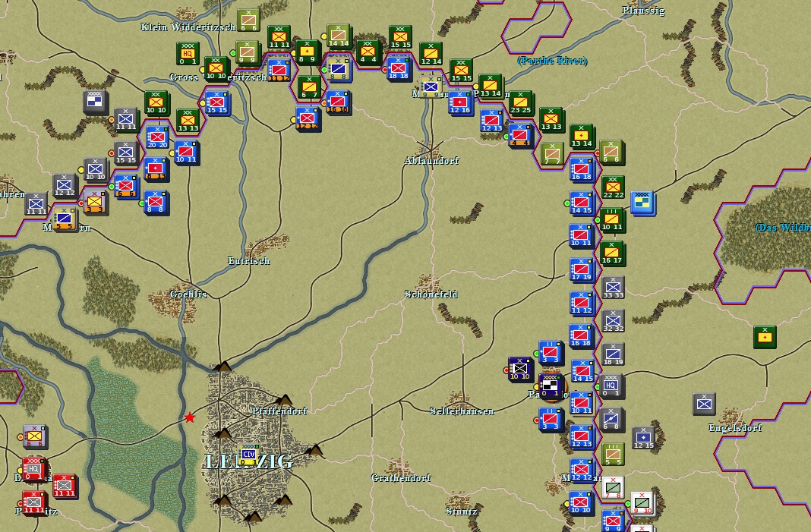Select green artillery counter 13 14

[582, 137]
